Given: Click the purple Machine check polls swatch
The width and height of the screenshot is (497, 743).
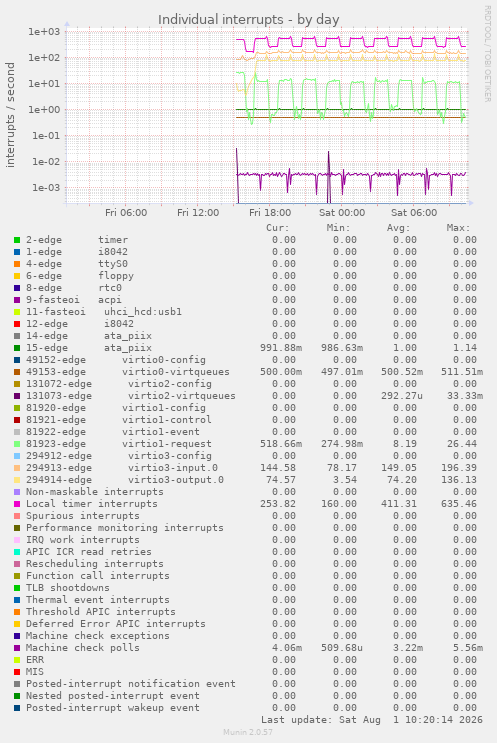Looking at the screenshot, I should [x=17, y=648].
